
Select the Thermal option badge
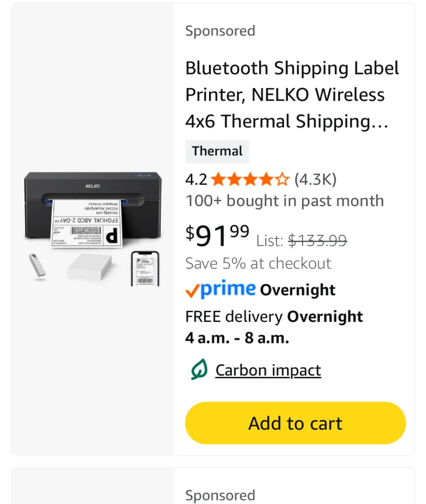(x=217, y=151)
